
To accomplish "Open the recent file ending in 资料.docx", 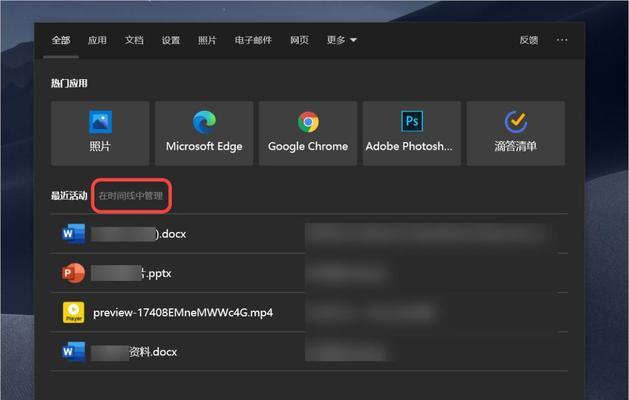I will pyautogui.click(x=309, y=352).
